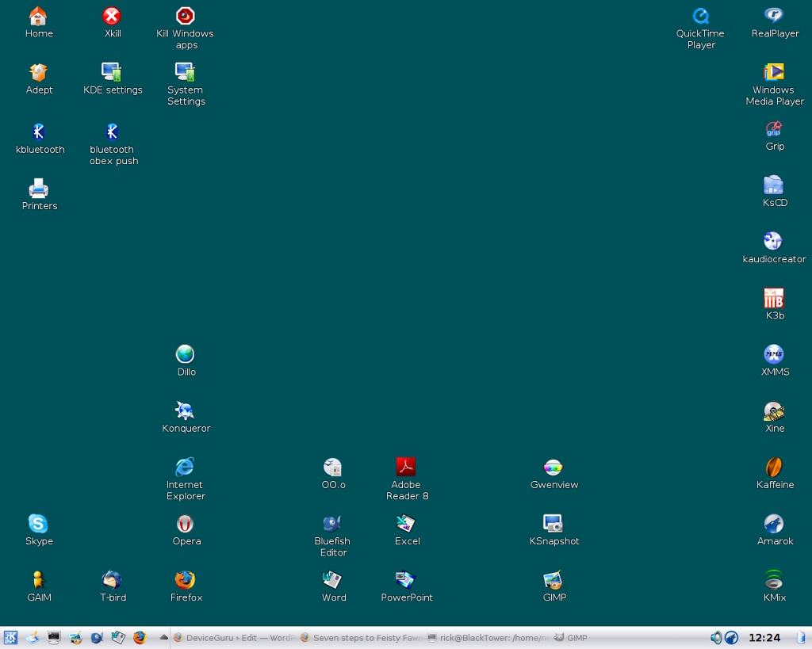Select the Dillo browser icon
812x649 pixels.
click(x=185, y=354)
